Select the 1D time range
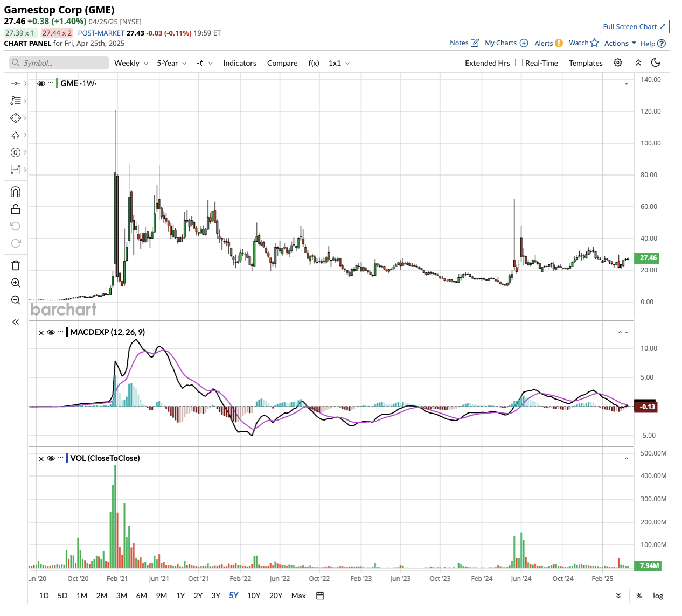682x616 pixels. click(44, 596)
